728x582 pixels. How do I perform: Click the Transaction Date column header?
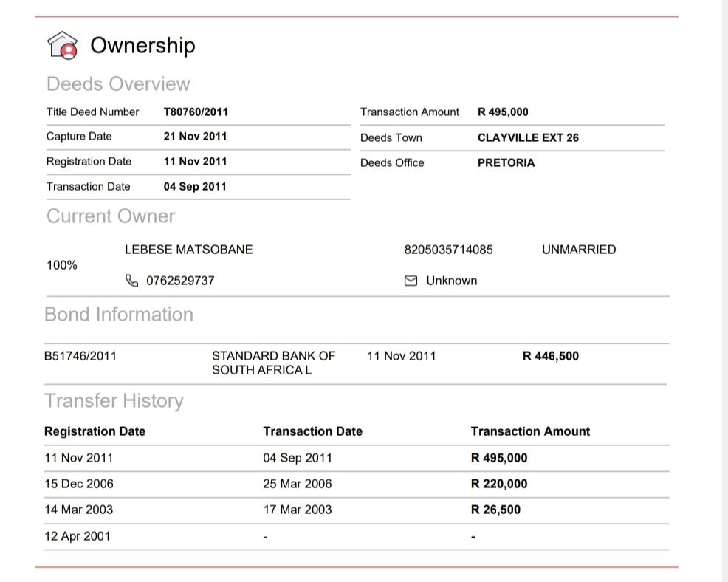(312, 431)
